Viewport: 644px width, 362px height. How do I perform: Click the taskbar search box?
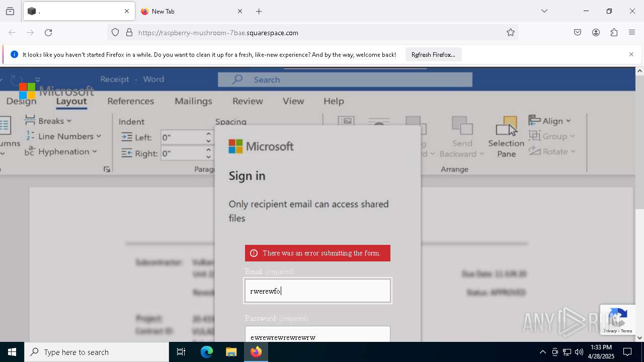[x=97, y=352]
